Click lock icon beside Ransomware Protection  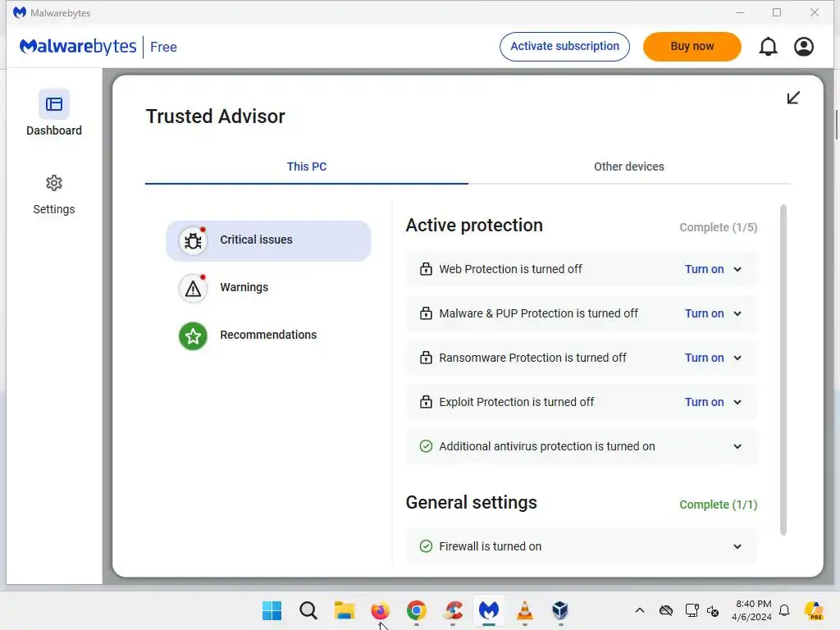click(426, 358)
